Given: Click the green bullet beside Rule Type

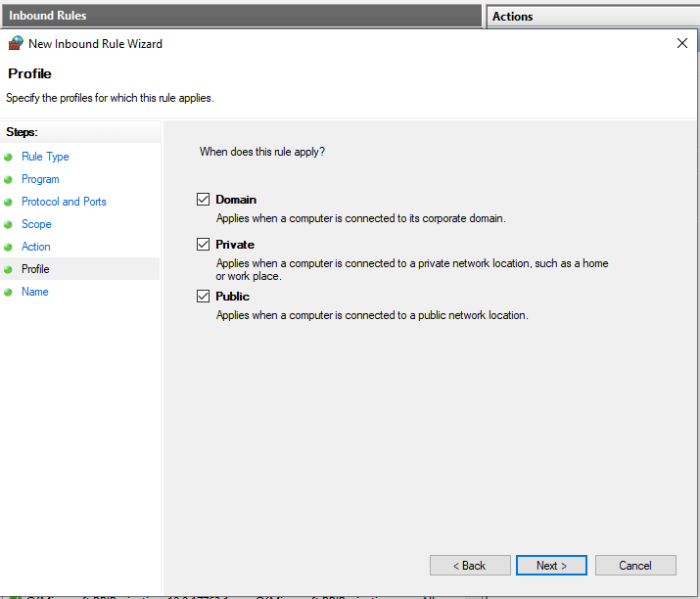Looking at the screenshot, I should point(8,158).
